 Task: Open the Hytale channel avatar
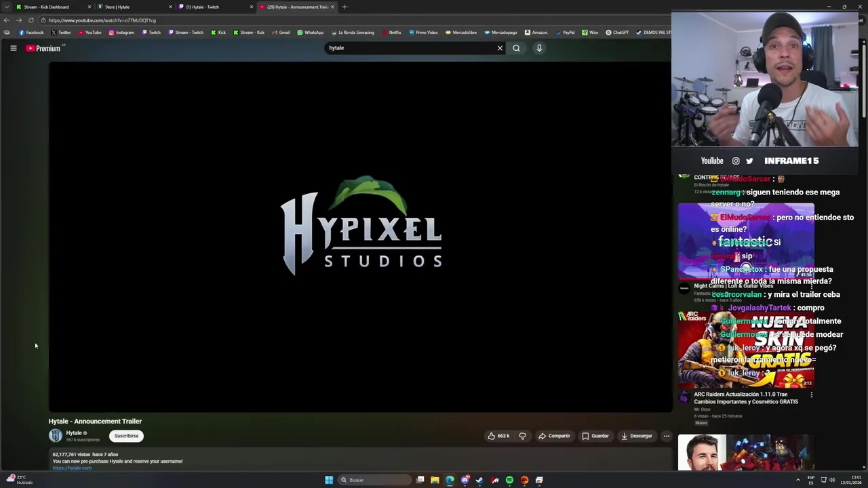[56, 436]
